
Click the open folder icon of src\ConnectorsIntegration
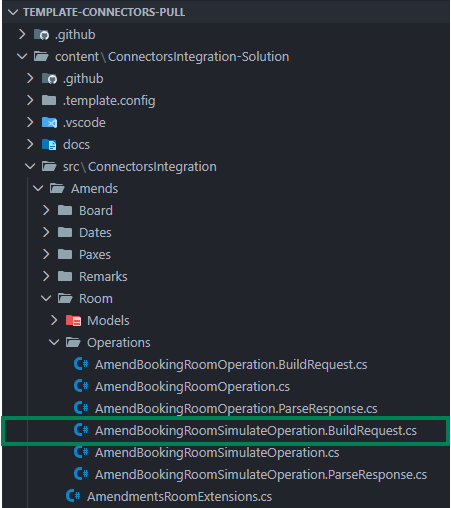pyautogui.click(x=49, y=166)
